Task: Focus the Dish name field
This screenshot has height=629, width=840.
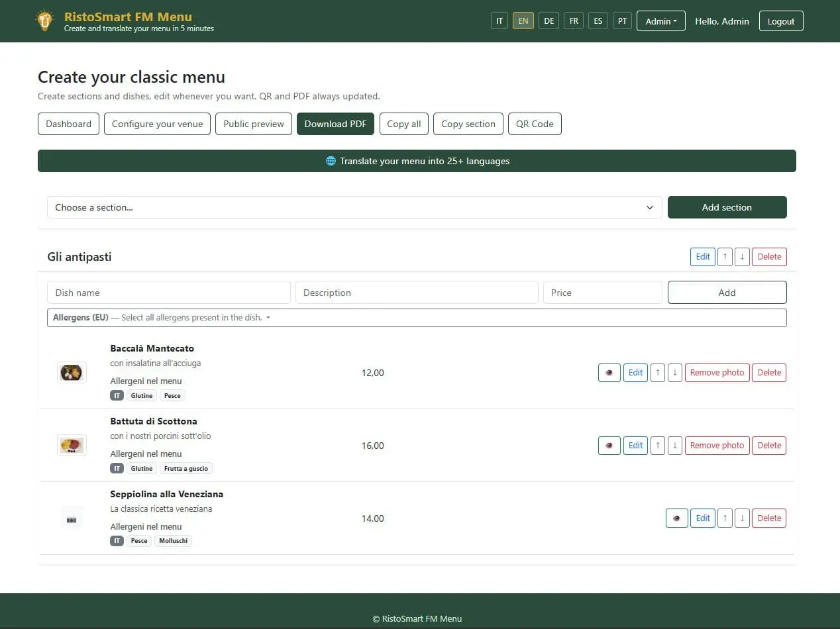Action: coord(169,293)
